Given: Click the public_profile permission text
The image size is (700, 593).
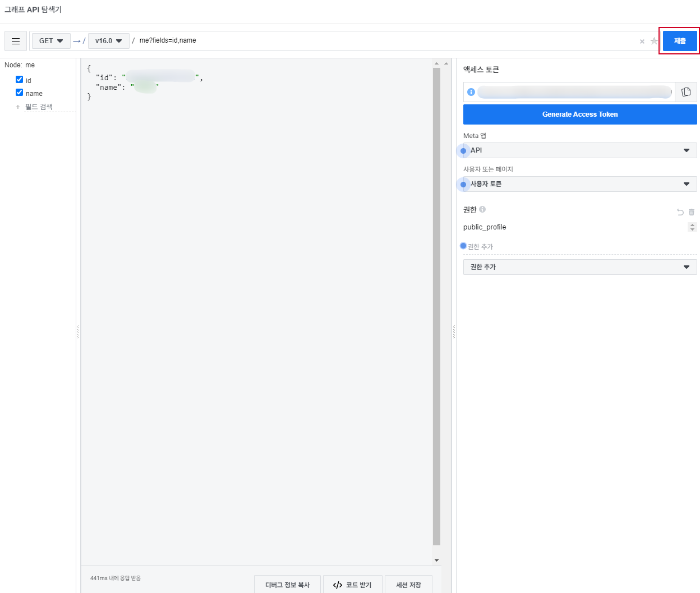Looking at the screenshot, I should click(485, 227).
